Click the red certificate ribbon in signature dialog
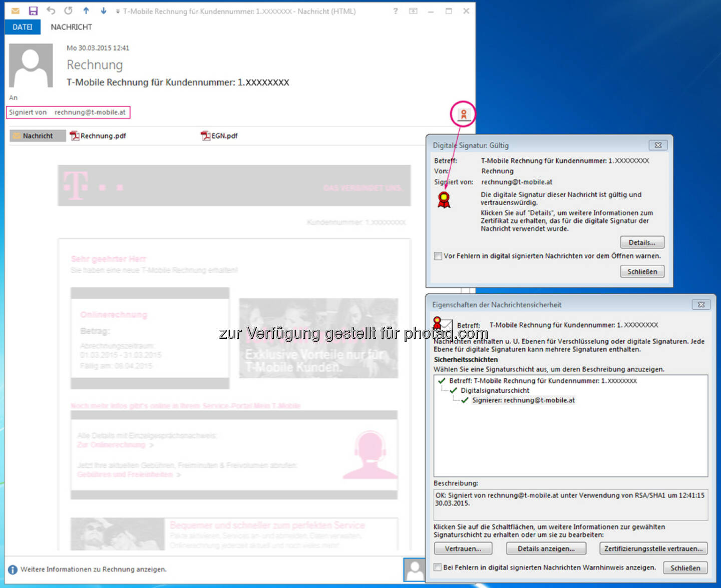 (444, 199)
